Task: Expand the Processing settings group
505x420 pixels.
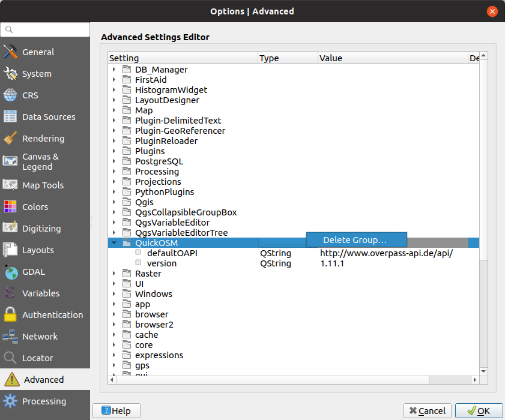Action: [113, 171]
